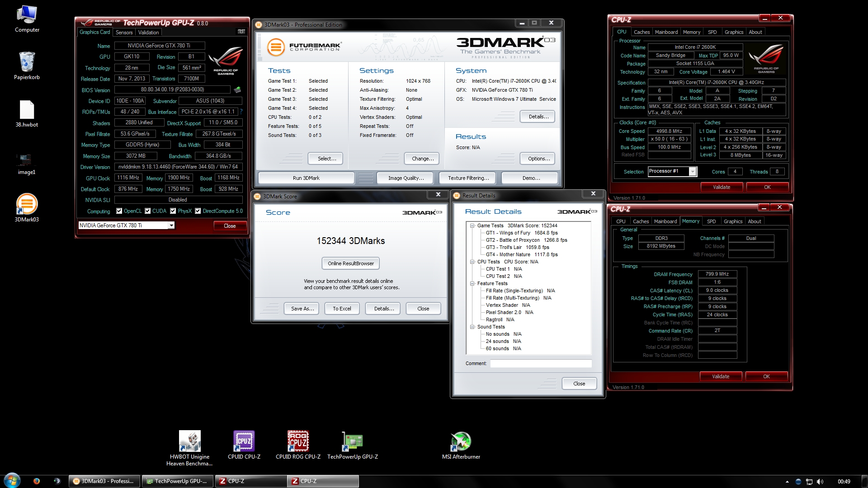Toggle the DirectCompute 5.0 checkbox
Viewport: 868px width, 488px height.
(198, 211)
